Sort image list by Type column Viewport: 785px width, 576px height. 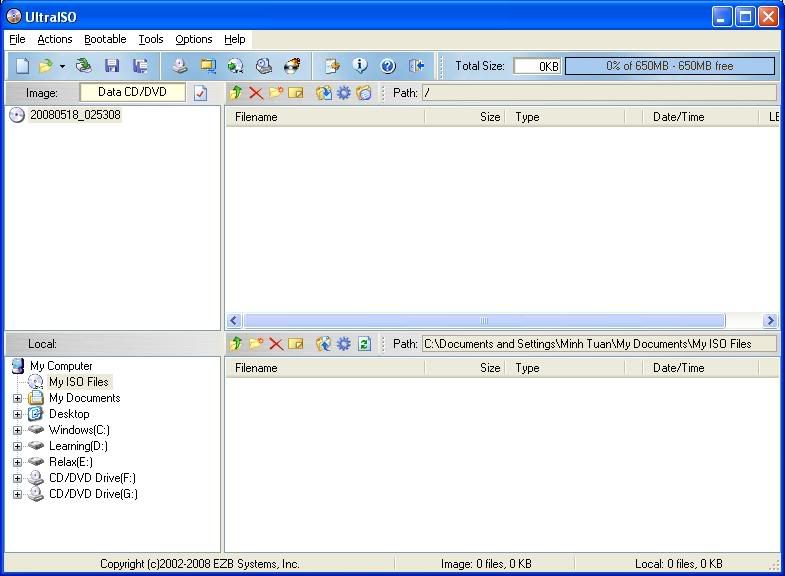(565, 117)
